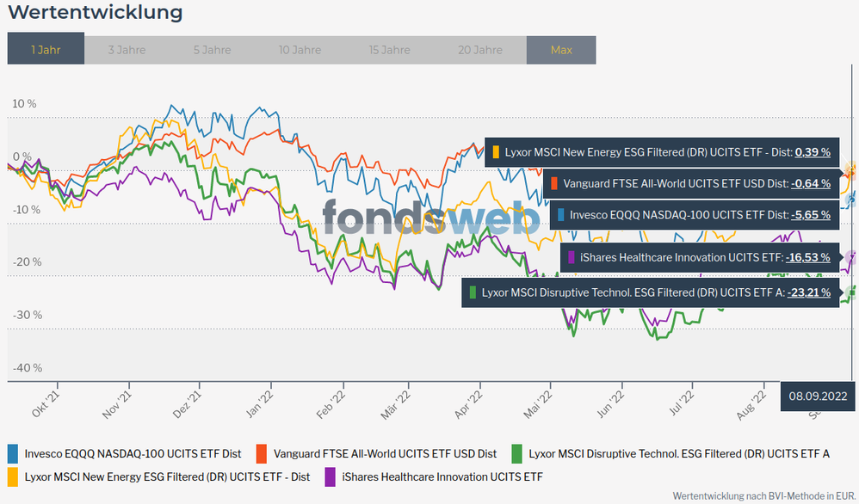This screenshot has width=859, height=504.
Task: Click the Max time range button
Action: [561, 50]
